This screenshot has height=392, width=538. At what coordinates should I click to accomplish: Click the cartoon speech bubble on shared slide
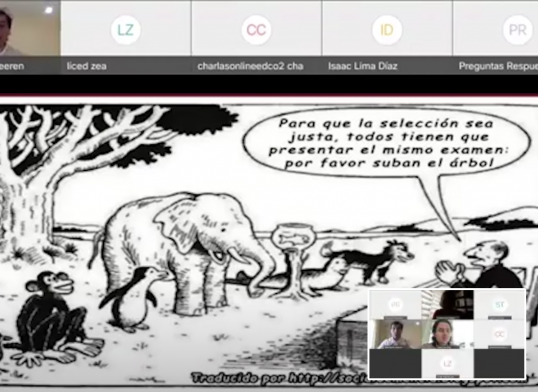pos(386,142)
